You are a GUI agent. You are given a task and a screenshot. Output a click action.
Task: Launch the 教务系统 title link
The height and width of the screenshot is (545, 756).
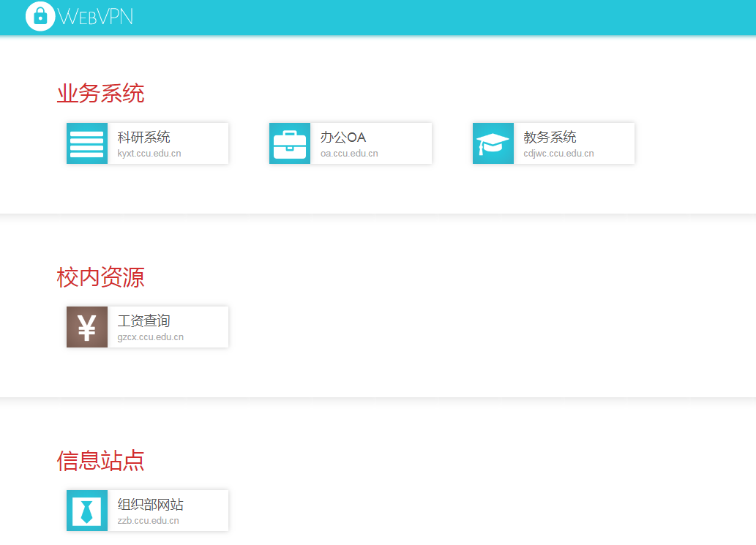point(550,137)
